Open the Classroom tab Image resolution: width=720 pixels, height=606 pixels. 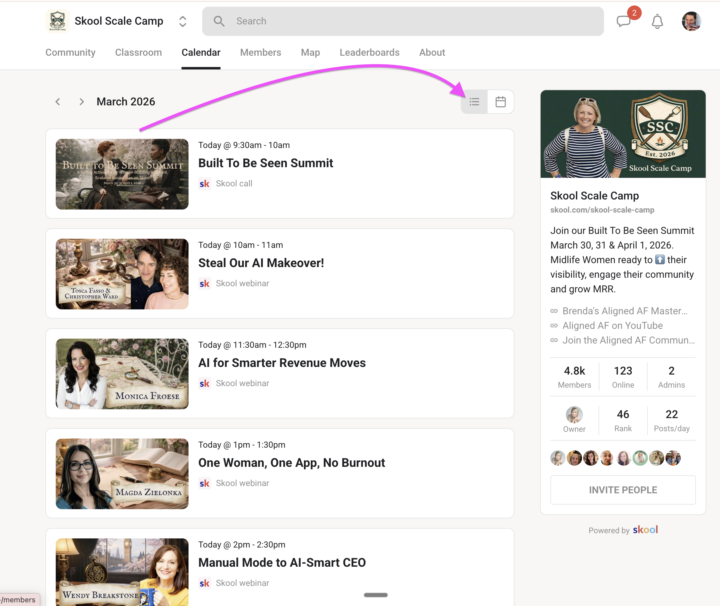click(x=138, y=52)
